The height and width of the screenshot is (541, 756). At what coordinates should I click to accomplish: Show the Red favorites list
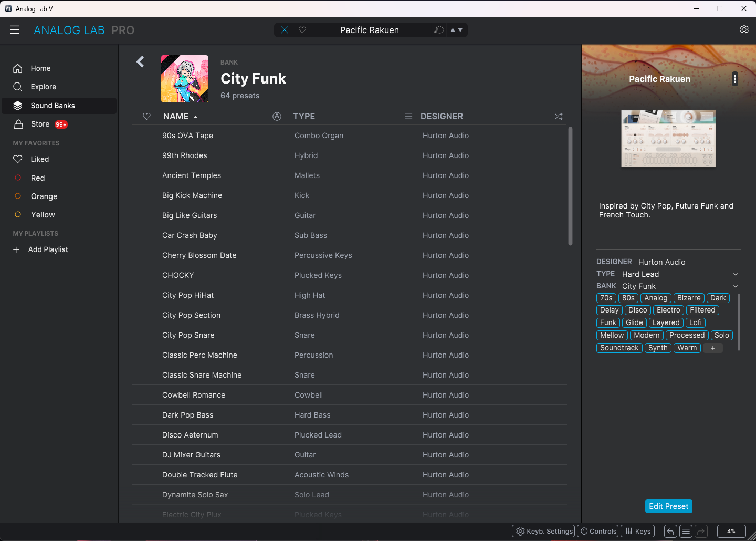59,178
